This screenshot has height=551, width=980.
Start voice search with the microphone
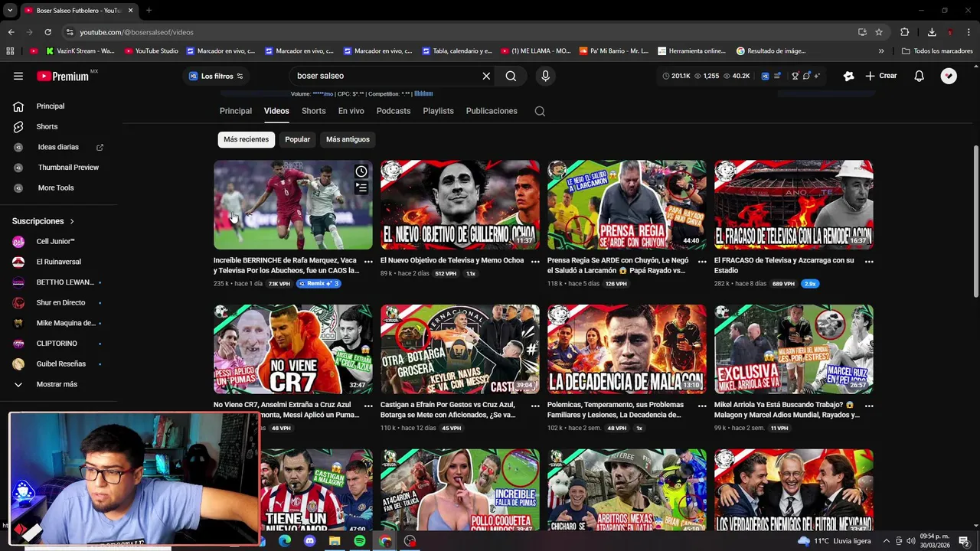545,76
